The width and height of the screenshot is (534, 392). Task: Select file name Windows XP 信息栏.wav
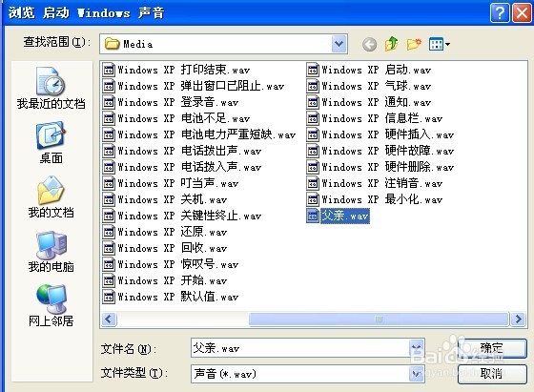pyautogui.click(x=382, y=118)
